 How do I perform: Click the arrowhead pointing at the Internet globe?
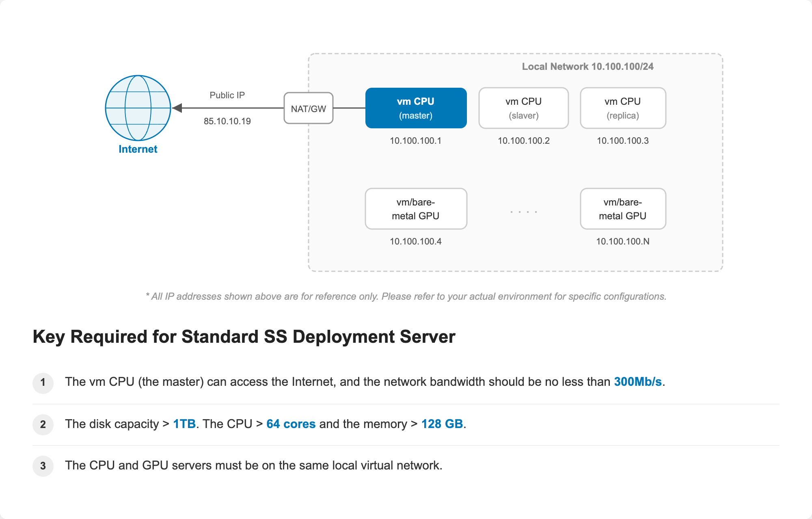point(177,108)
